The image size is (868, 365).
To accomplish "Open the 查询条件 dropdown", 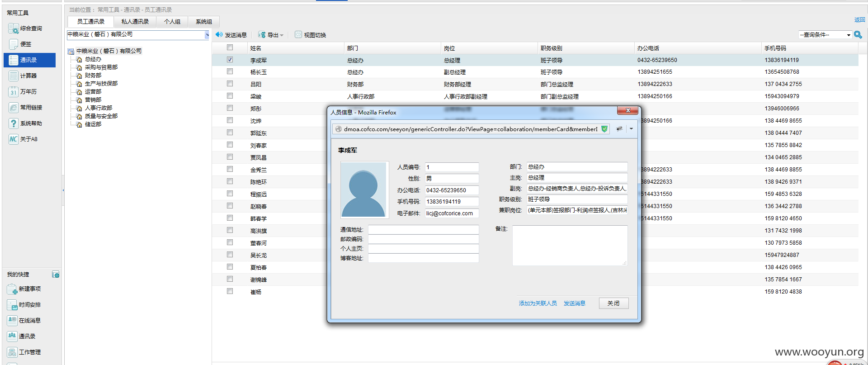I will pos(826,35).
